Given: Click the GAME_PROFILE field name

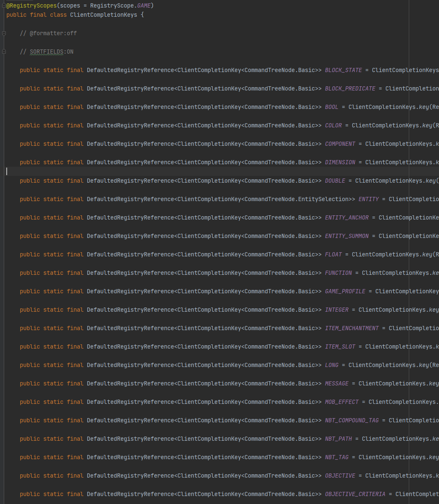Looking at the screenshot, I should [345, 291].
